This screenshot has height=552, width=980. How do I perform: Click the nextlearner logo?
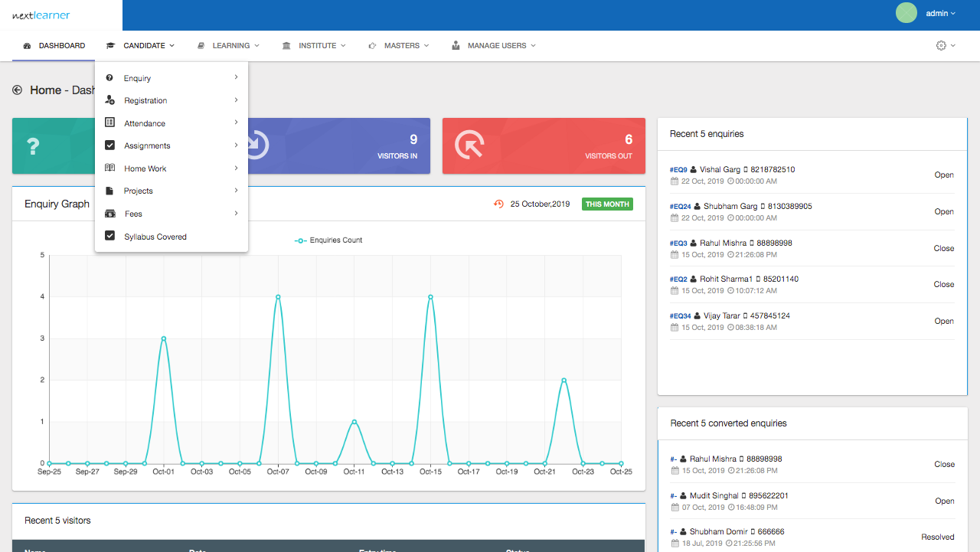[41, 15]
